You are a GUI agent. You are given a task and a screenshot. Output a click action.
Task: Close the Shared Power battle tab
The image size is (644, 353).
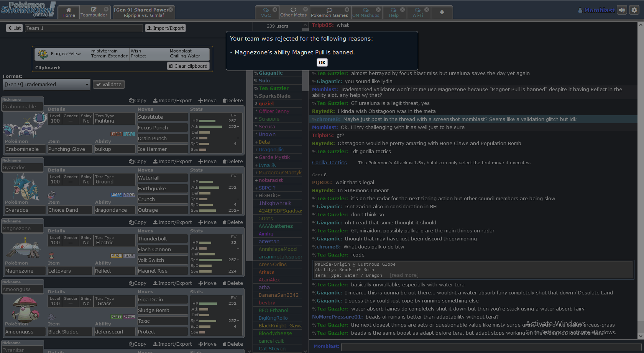(171, 10)
